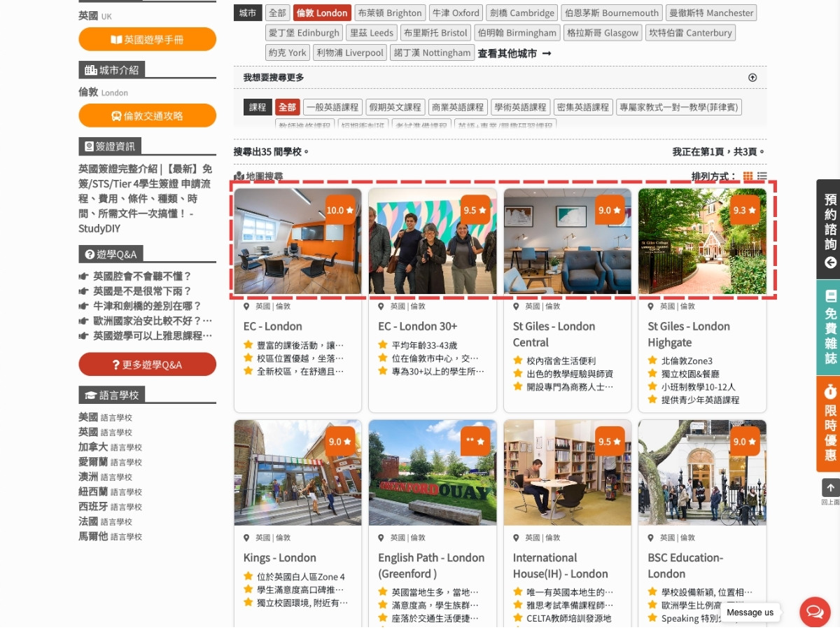This screenshot has height=630, width=840.
Task: Select the 倫敦 London city filter
Action: tap(322, 13)
